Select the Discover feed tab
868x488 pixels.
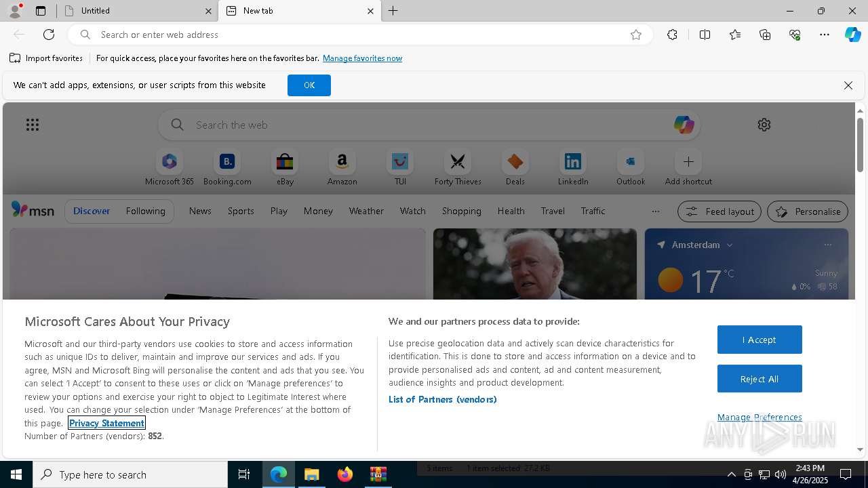pyautogui.click(x=92, y=211)
